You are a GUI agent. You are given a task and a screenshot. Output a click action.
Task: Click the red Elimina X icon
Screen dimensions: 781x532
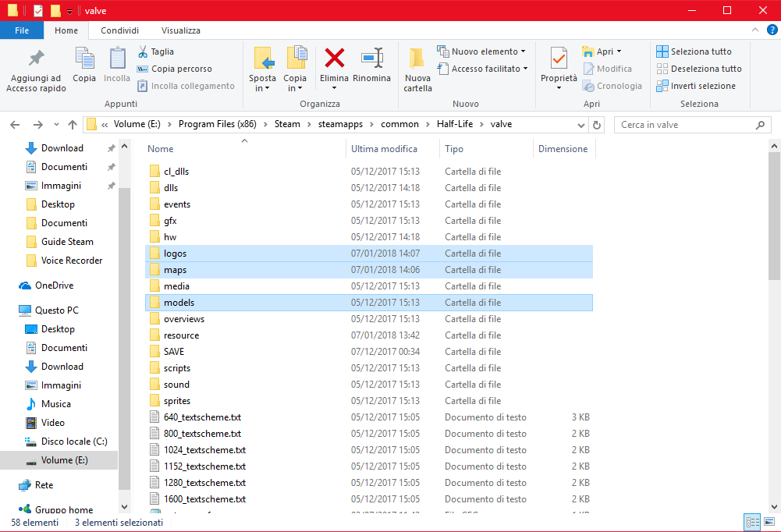pos(334,58)
